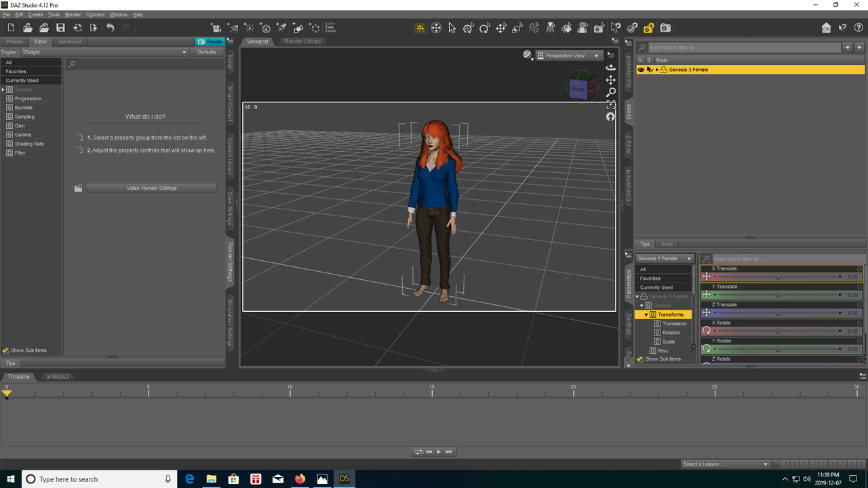Image resolution: width=868 pixels, height=488 pixels.
Task: Click the Scene filter text field
Action: (743, 47)
